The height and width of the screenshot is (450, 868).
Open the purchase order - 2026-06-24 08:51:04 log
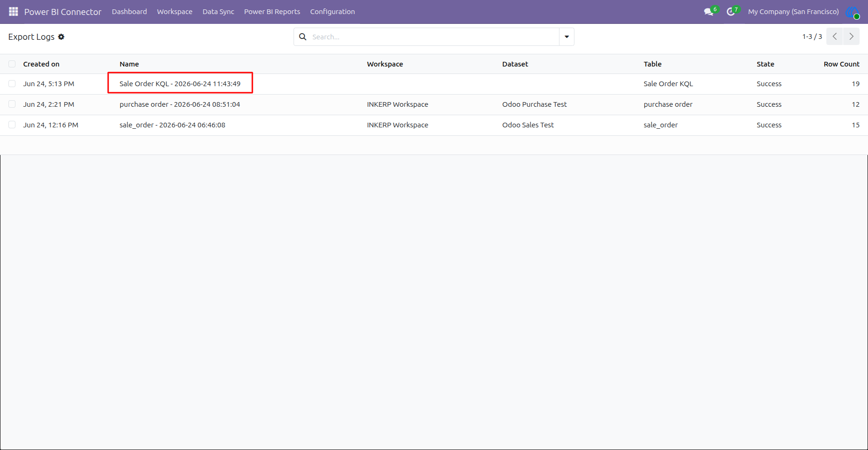pos(180,104)
